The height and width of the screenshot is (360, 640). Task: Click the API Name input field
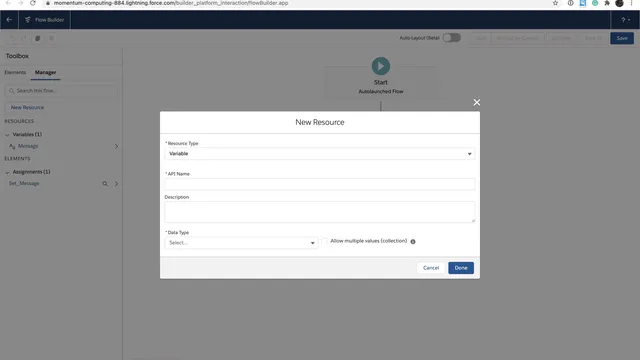click(x=320, y=184)
